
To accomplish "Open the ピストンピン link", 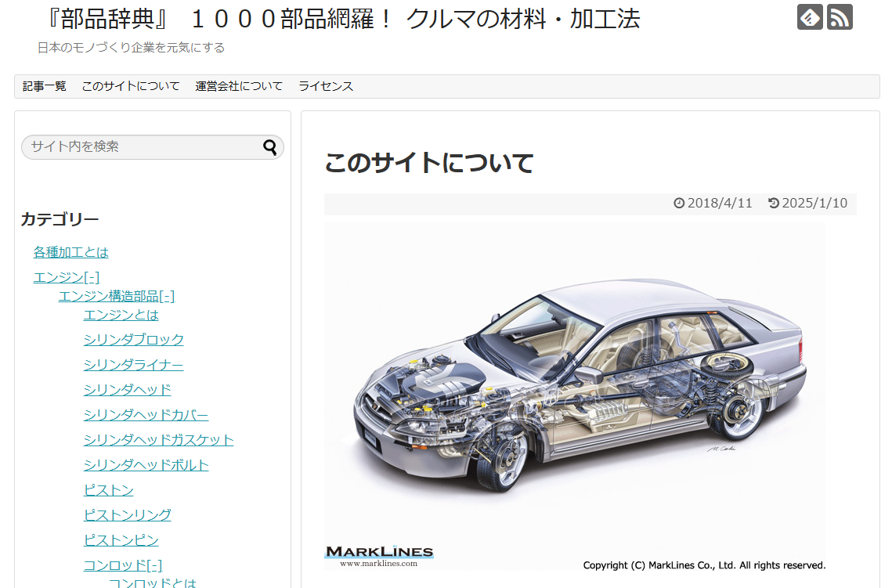I will click(121, 539).
